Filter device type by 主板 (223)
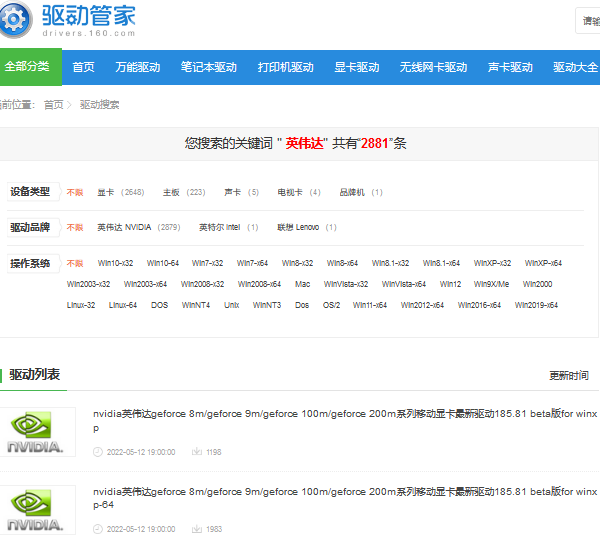The image size is (600, 547). 184,192
